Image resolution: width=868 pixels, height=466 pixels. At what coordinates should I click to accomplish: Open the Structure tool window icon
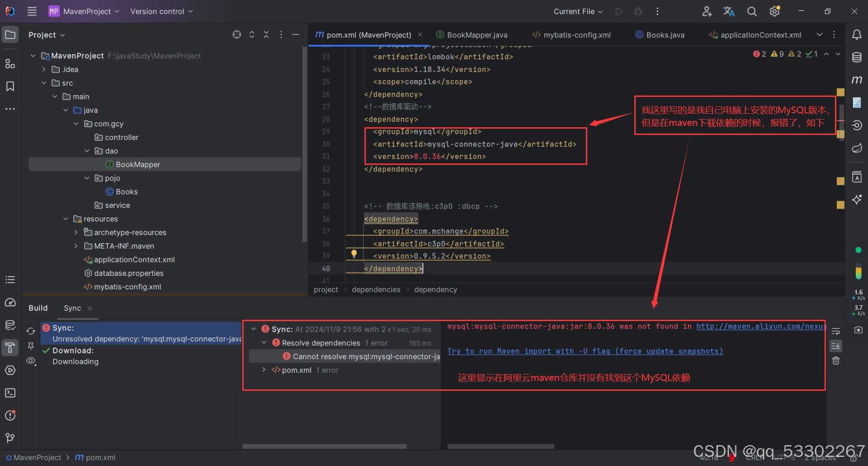click(10, 63)
